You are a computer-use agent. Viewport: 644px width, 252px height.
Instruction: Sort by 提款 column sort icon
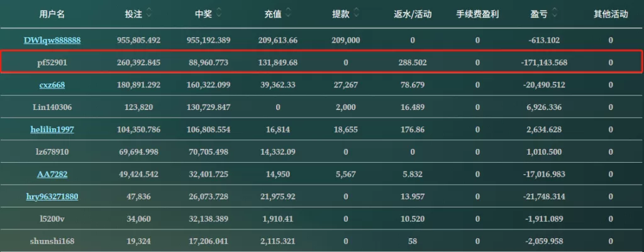click(x=357, y=13)
